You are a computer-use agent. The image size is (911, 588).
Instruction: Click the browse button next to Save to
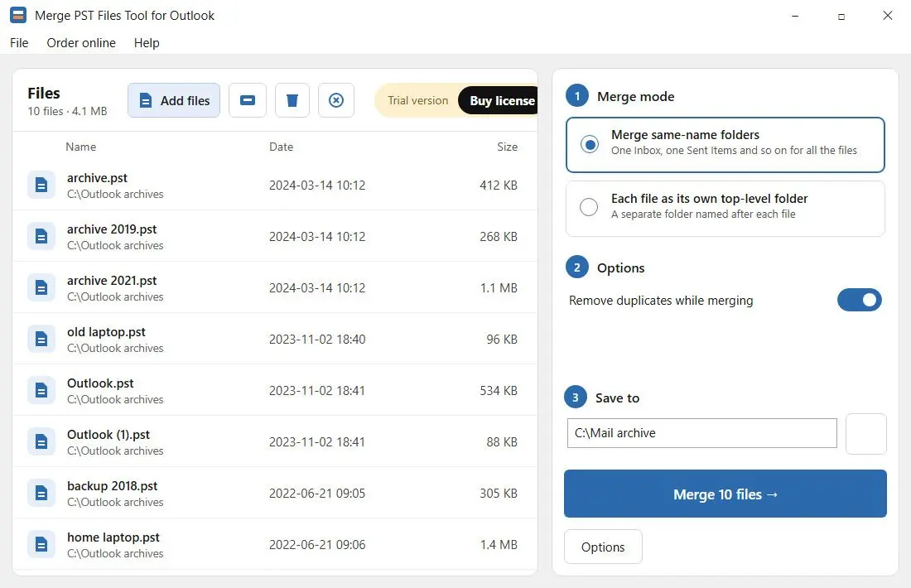pyautogui.click(x=865, y=433)
